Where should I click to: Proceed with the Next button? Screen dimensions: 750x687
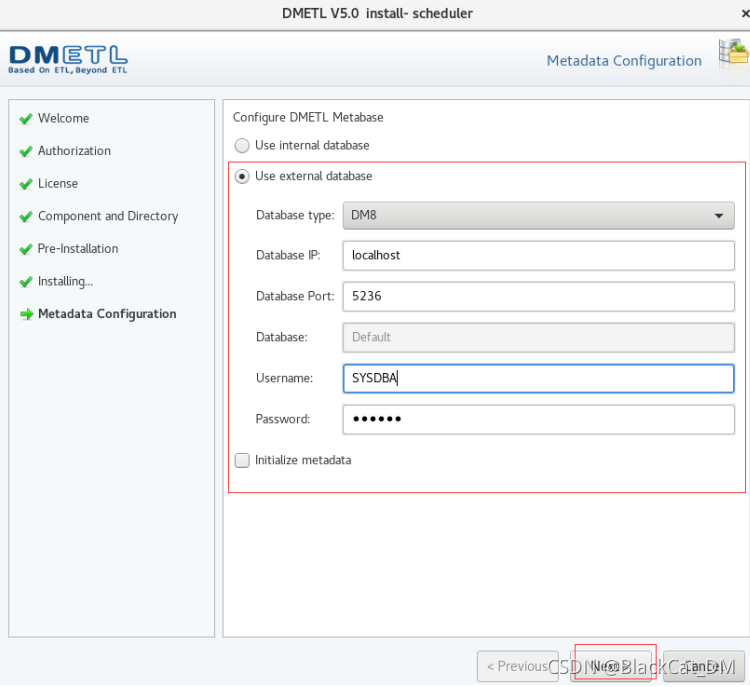click(x=611, y=666)
